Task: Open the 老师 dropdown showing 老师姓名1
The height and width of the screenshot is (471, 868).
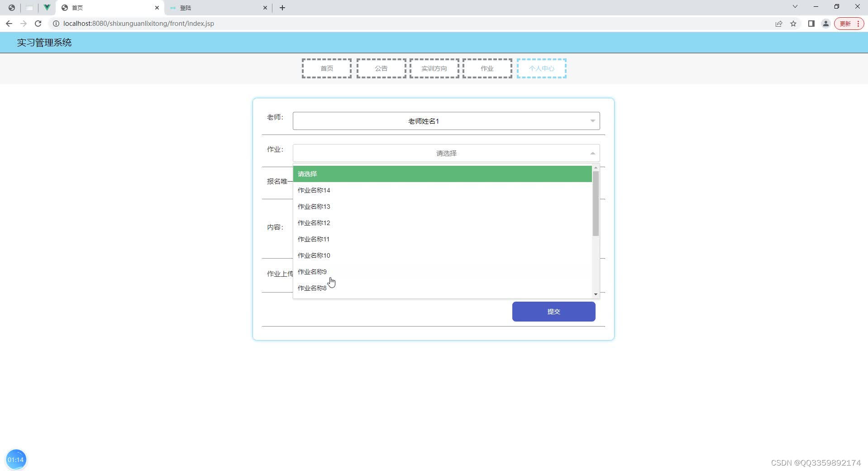Action: (446, 121)
